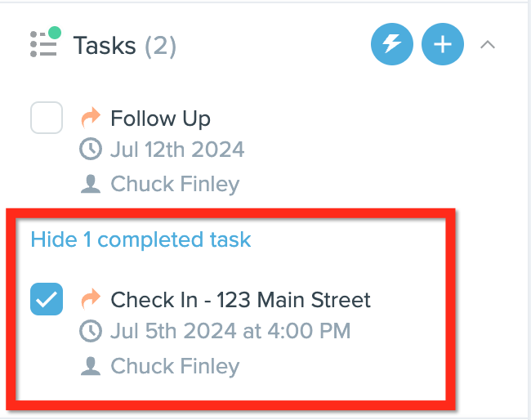
Task: Click person icon under Check In task
Action: [x=91, y=366]
